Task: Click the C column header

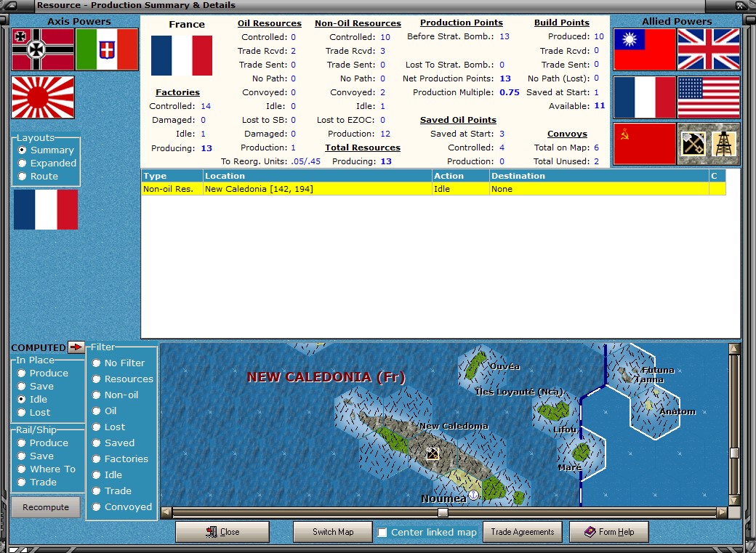Action: [x=717, y=176]
